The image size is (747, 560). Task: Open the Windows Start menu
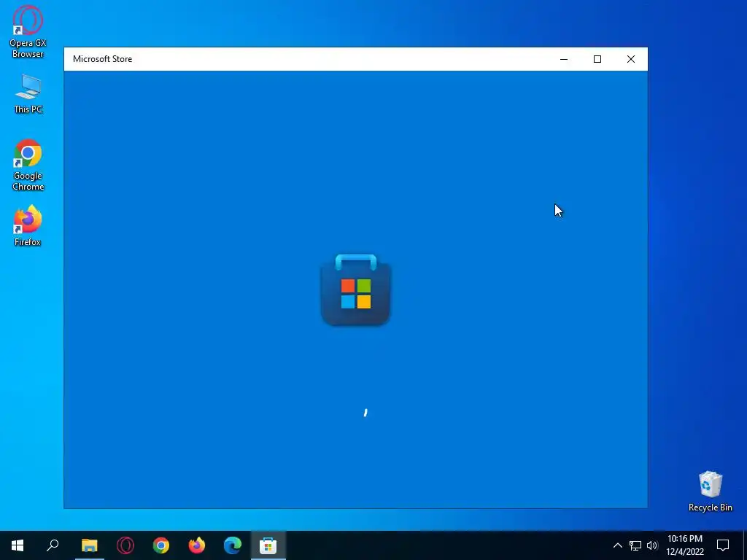pos(18,545)
